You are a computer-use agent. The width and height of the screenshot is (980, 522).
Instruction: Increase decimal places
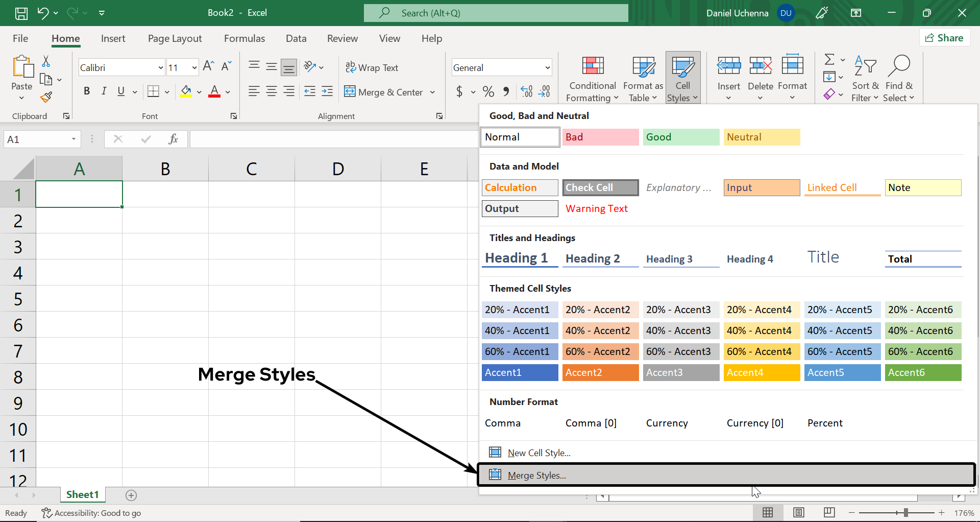[526, 91]
